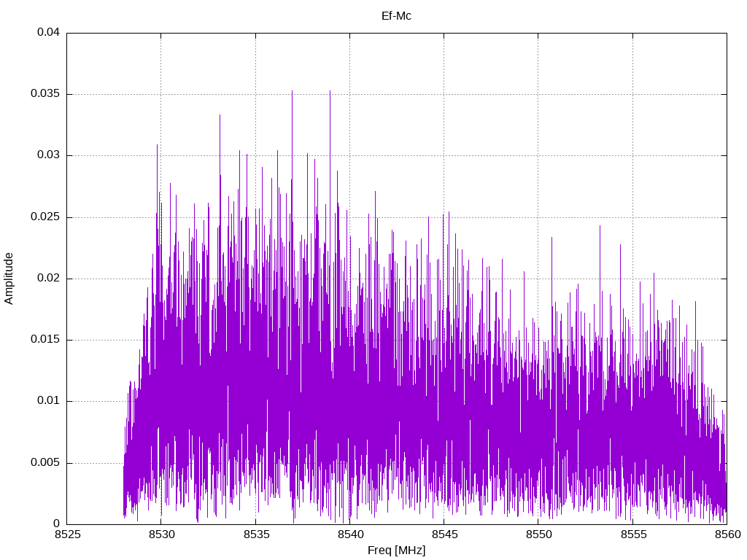
Task: Click the x-axis tick label 8530
Action: 161,534
